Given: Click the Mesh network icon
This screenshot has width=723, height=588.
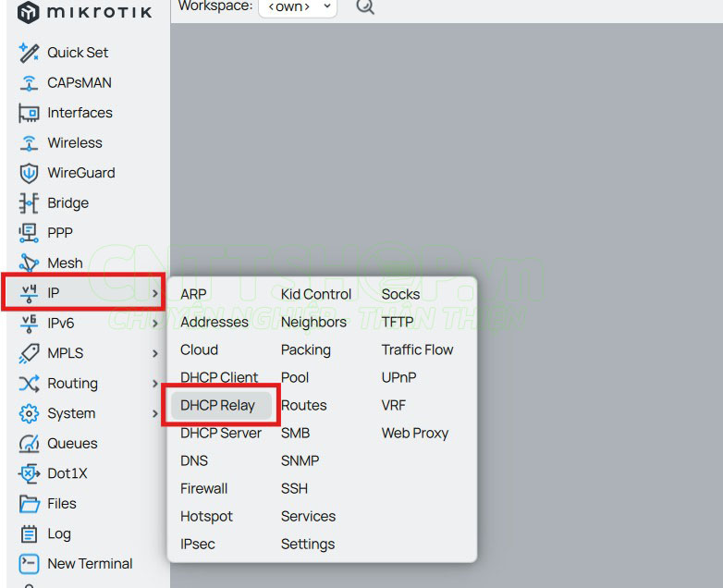Looking at the screenshot, I should pyautogui.click(x=29, y=263).
